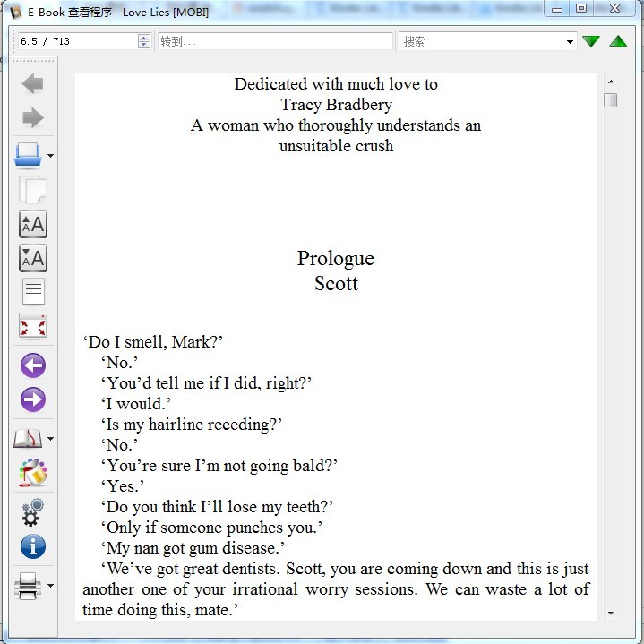This screenshot has height=644, width=644.
Task: Click the vertical scrollbar thumb
Action: tap(610, 100)
